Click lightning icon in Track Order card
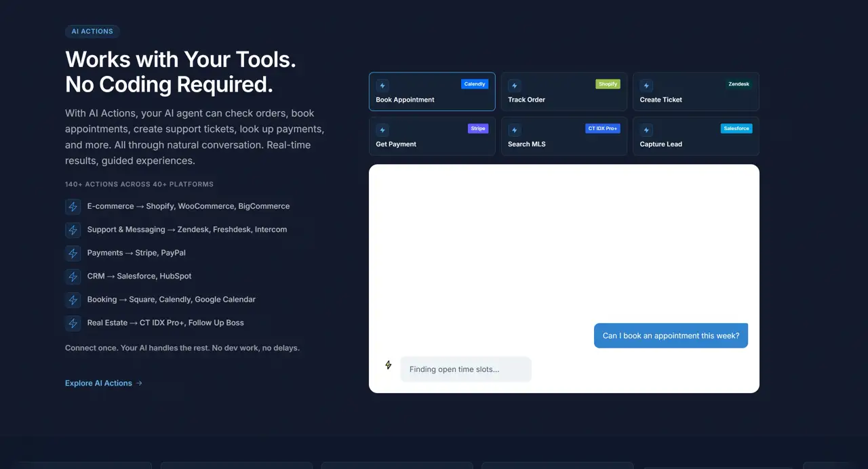Viewport: 868px width, 469px height. [x=514, y=85]
